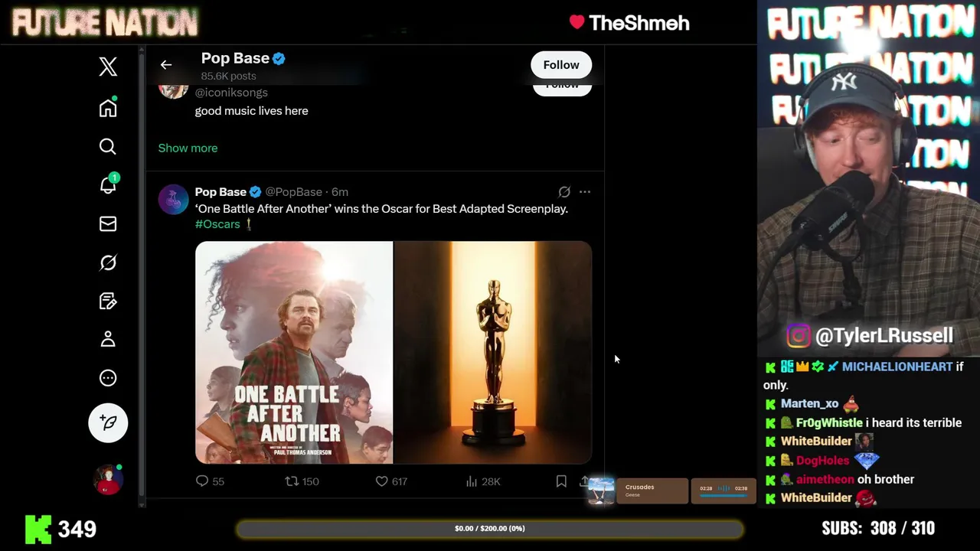Screen dimensions: 980x551
Task: Open the More circle-with-dots sidebar icon
Action: coord(108,377)
